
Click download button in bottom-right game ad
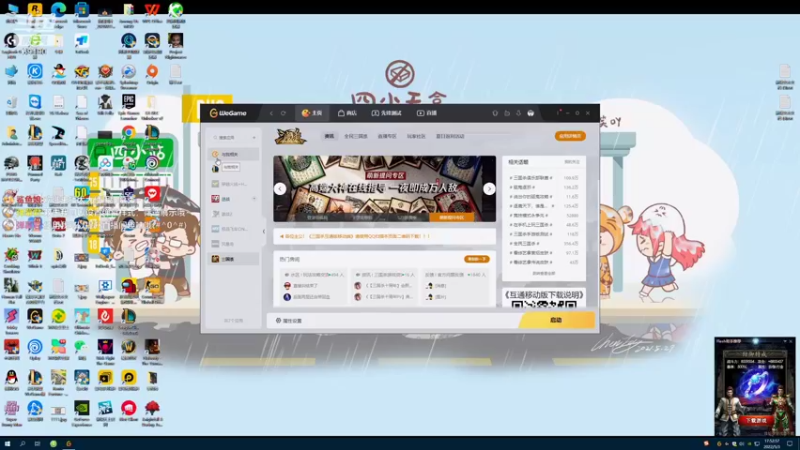point(756,420)
